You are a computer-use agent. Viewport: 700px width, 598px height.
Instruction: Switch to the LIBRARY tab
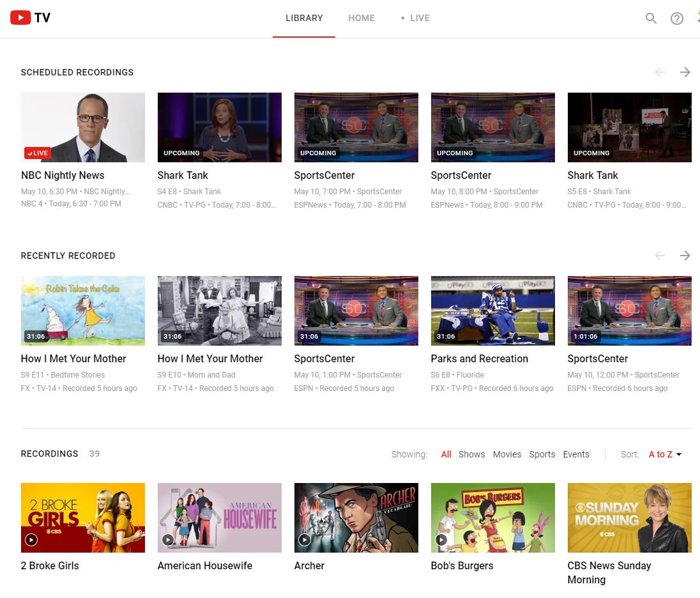coord(304,19)
